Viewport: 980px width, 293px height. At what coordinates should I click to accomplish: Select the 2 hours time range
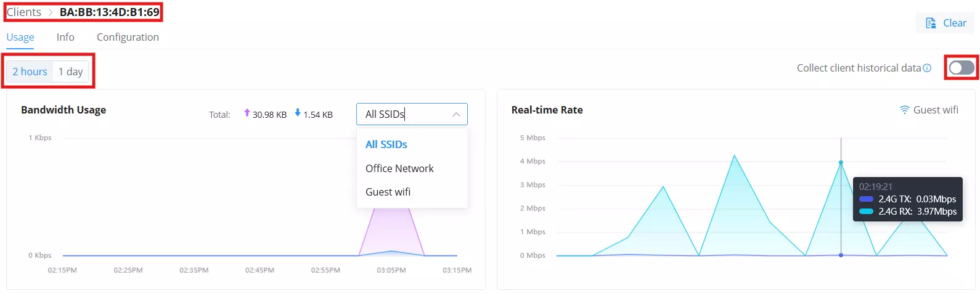tap(30, 72)
